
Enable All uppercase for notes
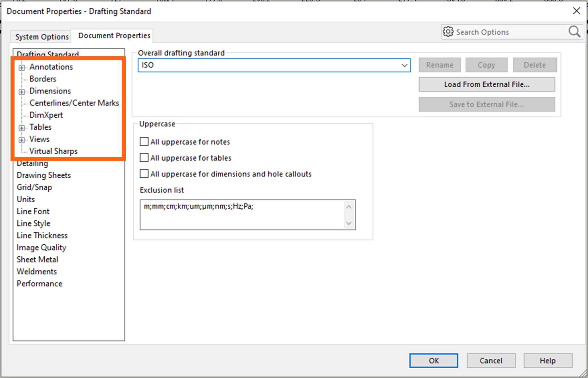point(144,142)
